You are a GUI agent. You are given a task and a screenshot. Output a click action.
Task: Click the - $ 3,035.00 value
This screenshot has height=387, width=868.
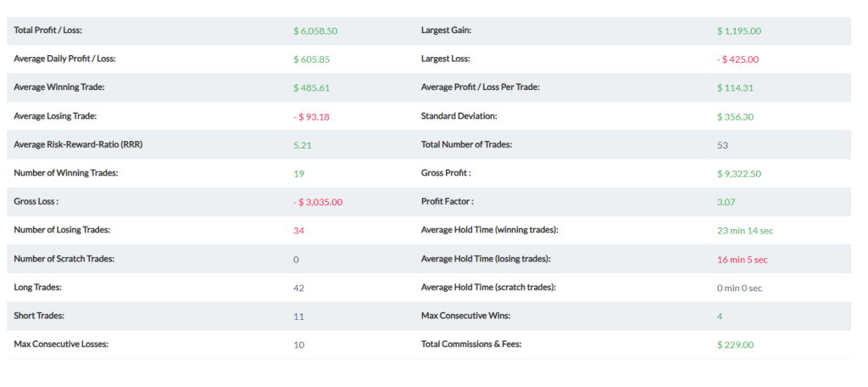[x=318, y=202]
